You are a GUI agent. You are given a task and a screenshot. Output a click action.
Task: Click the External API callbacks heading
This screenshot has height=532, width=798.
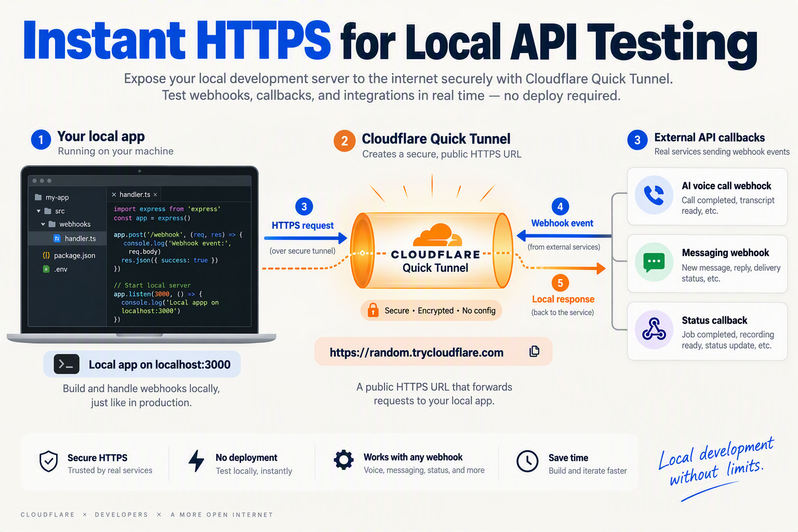pos(709,138)
